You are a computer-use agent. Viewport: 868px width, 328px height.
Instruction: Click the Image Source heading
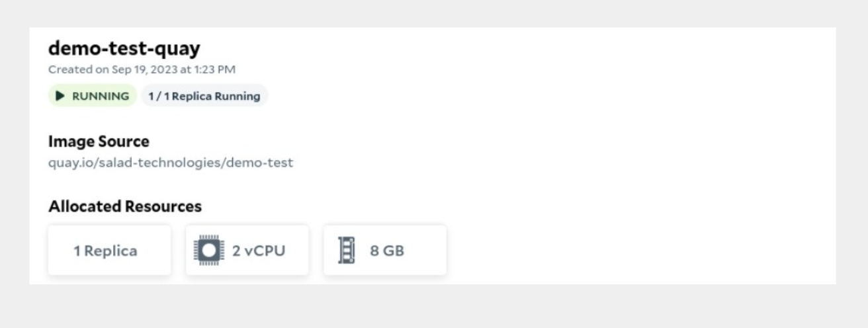99,141
